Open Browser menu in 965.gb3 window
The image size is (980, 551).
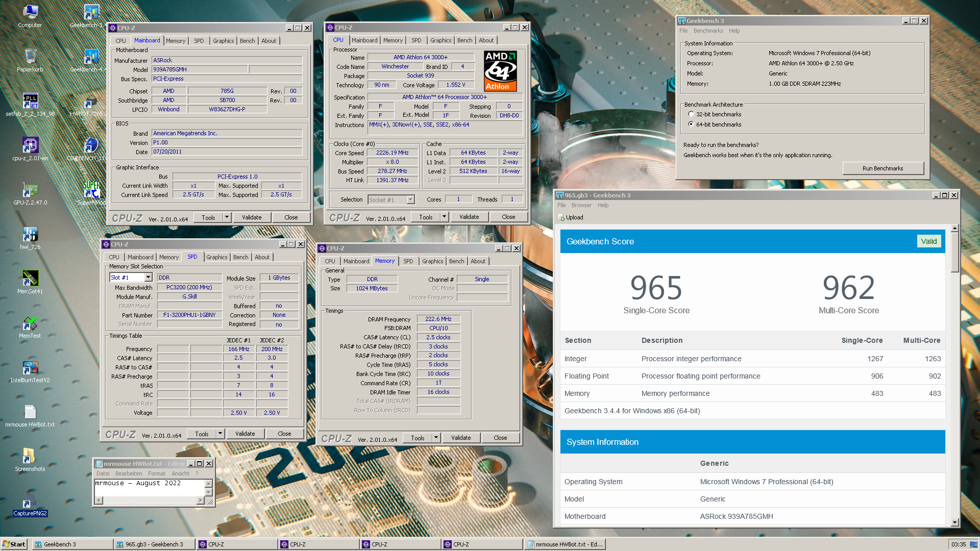pyautogui.click(x=581, y=206)
